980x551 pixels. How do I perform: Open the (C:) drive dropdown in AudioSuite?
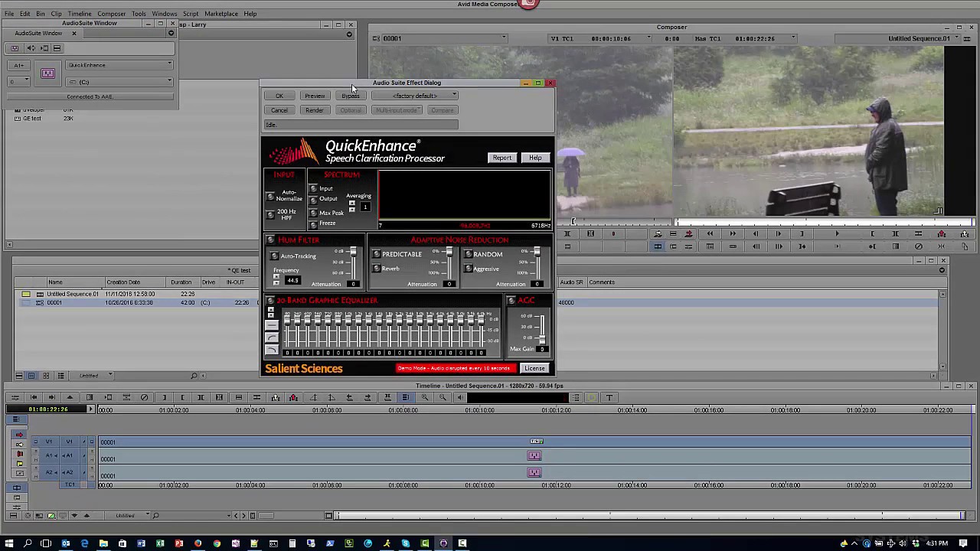coord(120,82)
